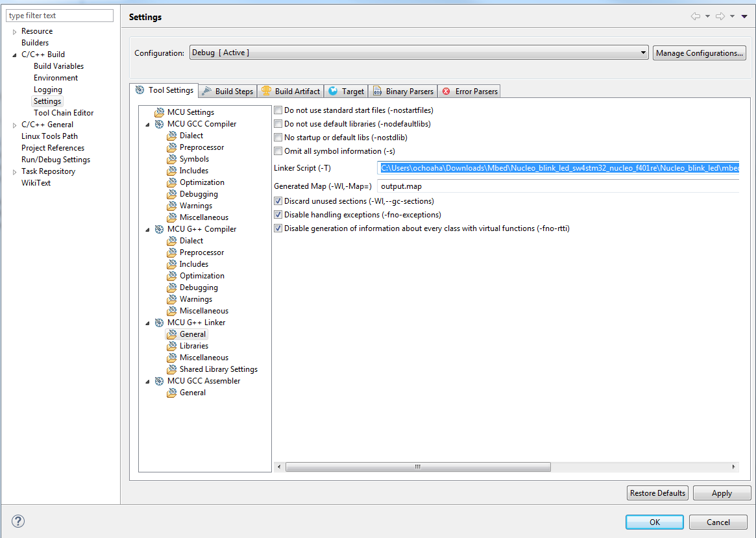Click the Libraries icon under MCU G++ Linker
Viewport: 756px width, 538px height.
point(171,346)
